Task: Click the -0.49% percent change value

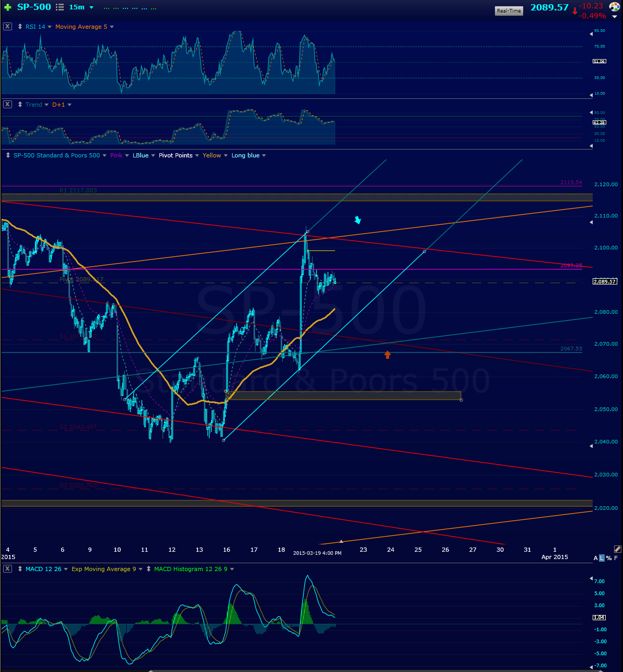Action: [592, 16]
